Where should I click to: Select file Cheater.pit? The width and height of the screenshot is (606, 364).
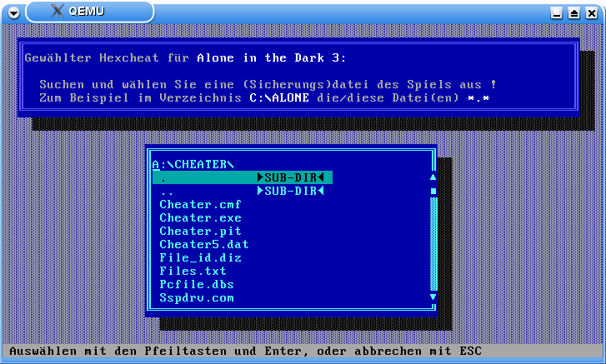200,231
